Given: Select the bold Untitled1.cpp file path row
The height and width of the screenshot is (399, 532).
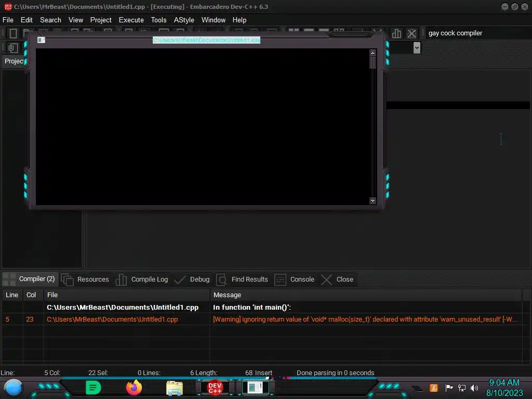Looking at the screenshot, I should point(123,308).
